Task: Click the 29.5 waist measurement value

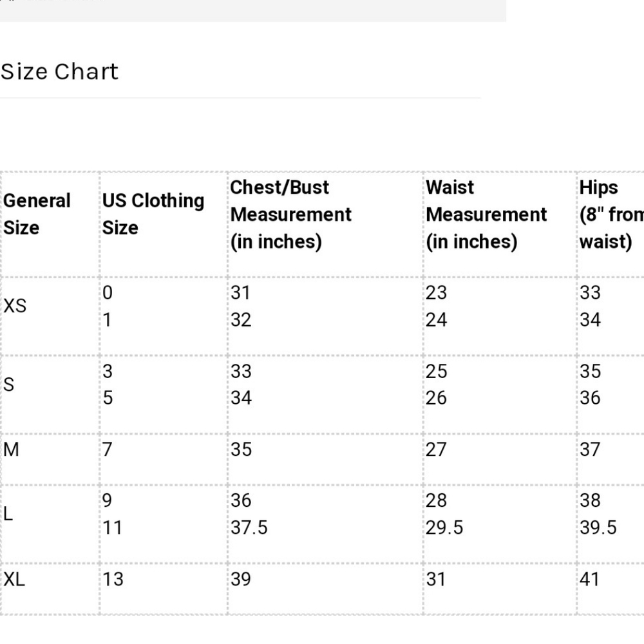Action: pos(444,527)
